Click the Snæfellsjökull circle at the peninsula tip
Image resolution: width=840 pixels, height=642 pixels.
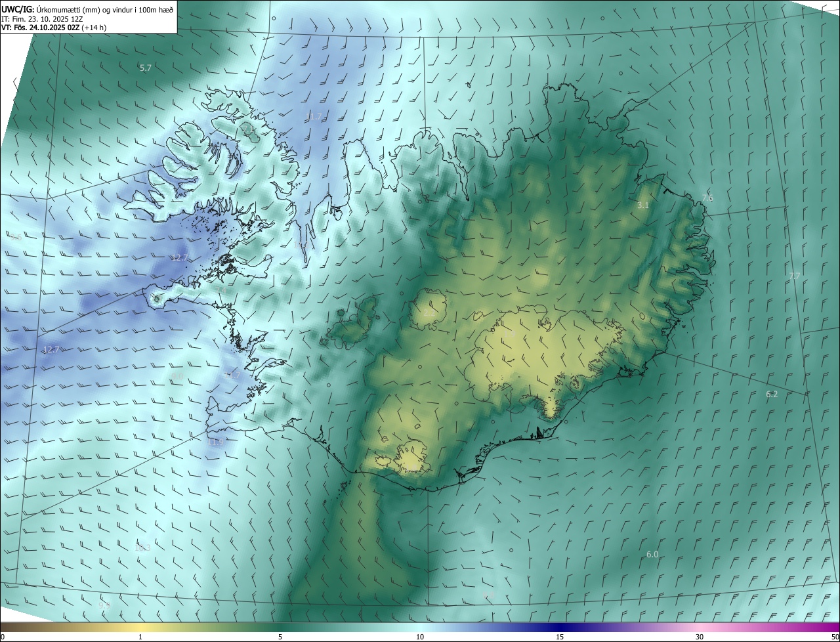pos(157,299)
